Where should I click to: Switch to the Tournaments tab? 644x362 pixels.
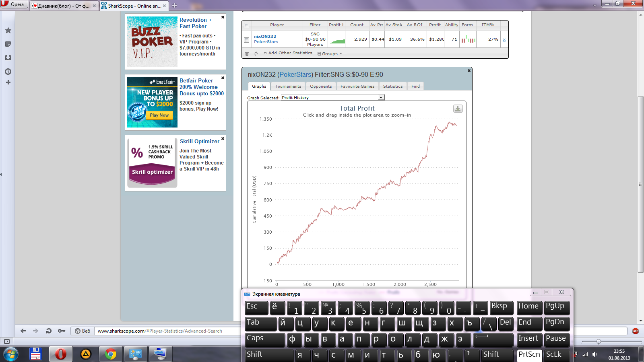click(288, 86)
